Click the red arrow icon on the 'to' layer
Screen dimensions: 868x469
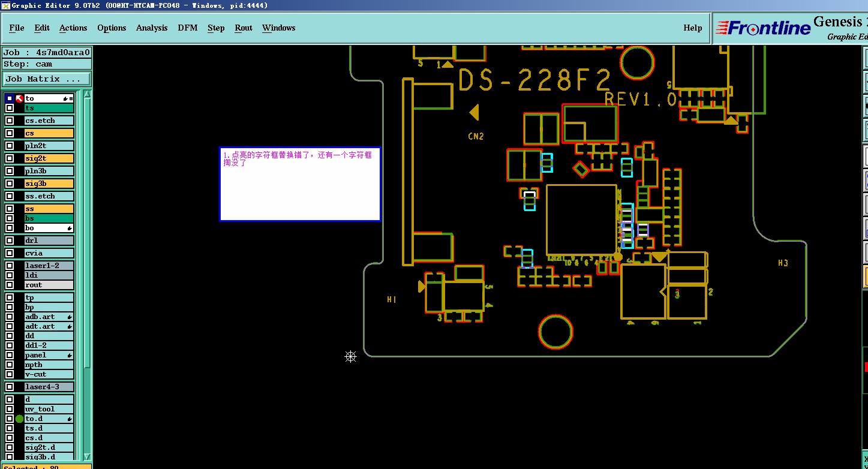[19, 98]
